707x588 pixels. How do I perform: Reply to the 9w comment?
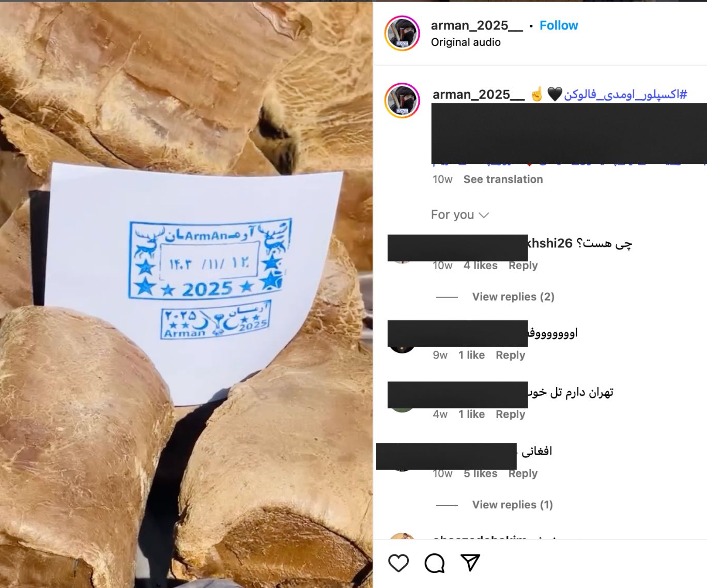click(x=510, y=355)
